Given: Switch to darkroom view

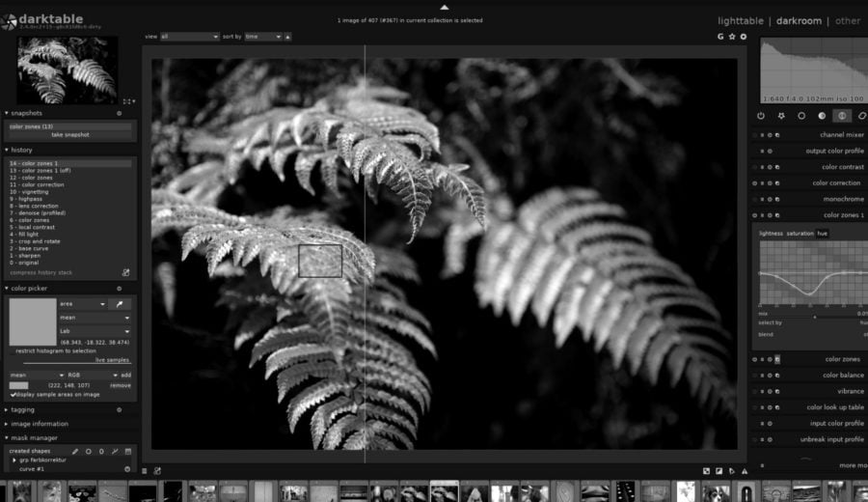Looking at the screenshot, I should point(799,21).
